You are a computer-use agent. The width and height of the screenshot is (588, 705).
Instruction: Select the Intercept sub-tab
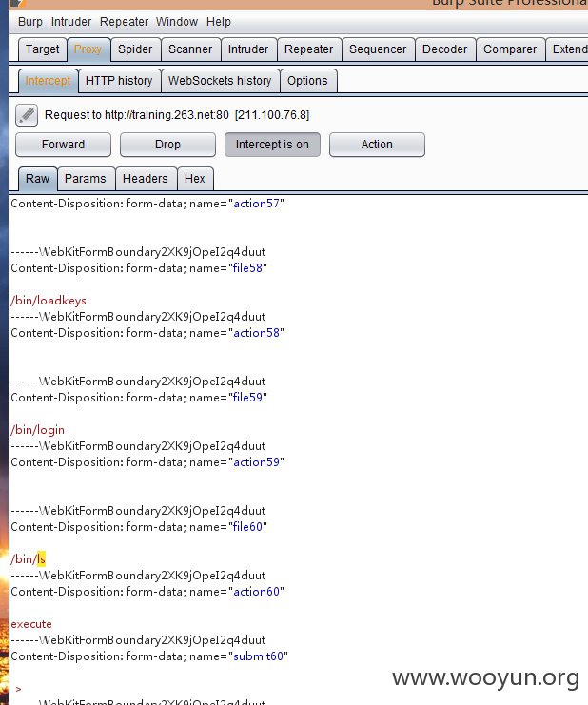coord(48,81)
